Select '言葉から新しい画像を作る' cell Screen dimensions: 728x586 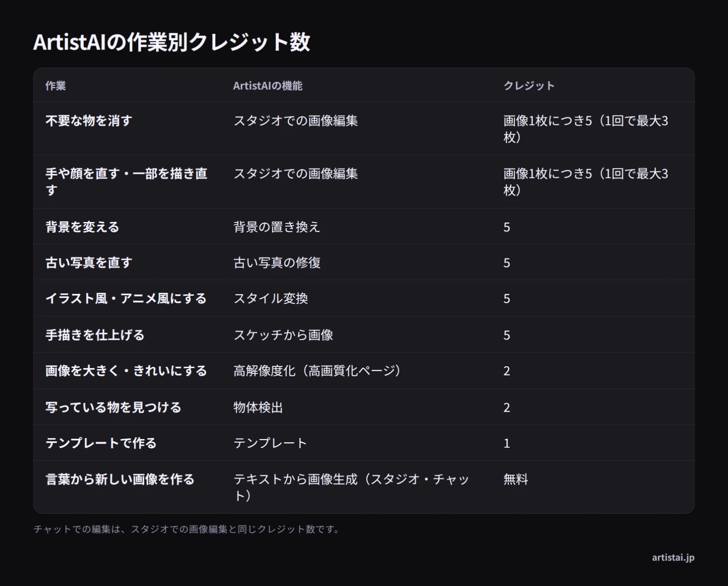[120, 479]
